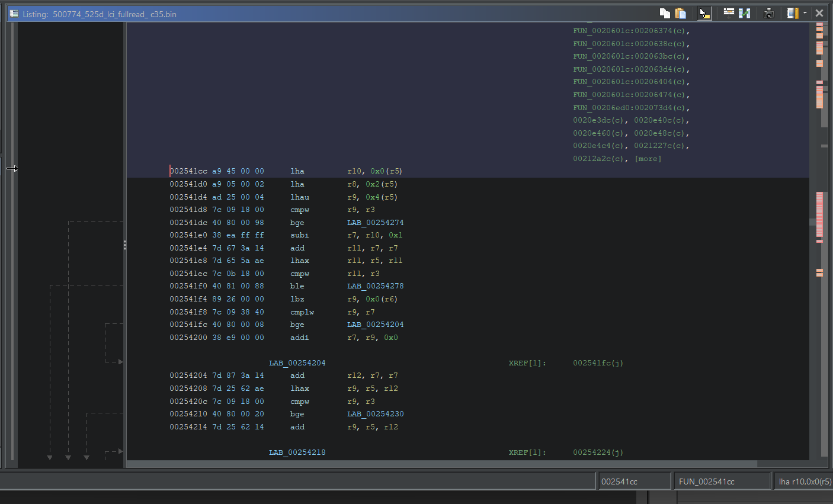
Task: Click the Listing display options icon
Action: coord(792,13)
